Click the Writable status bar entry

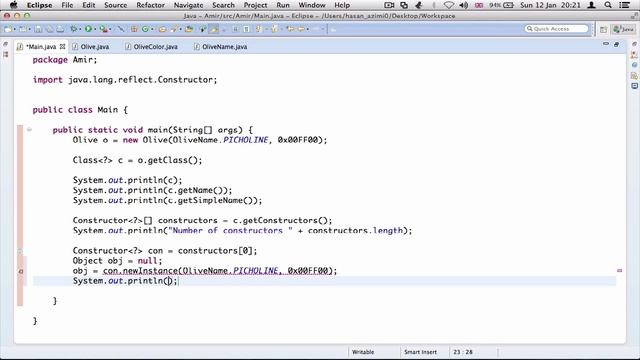point(363,352)
